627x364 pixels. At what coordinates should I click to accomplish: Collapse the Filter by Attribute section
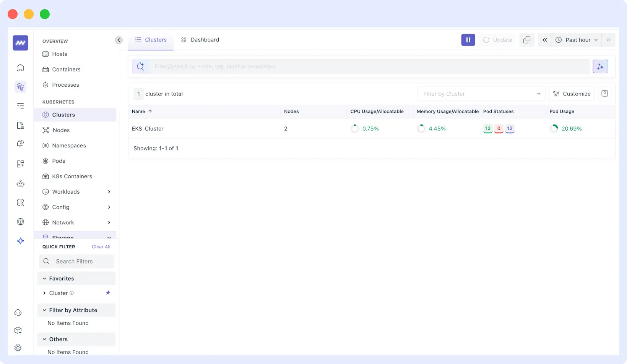click(x=45, y=310)
